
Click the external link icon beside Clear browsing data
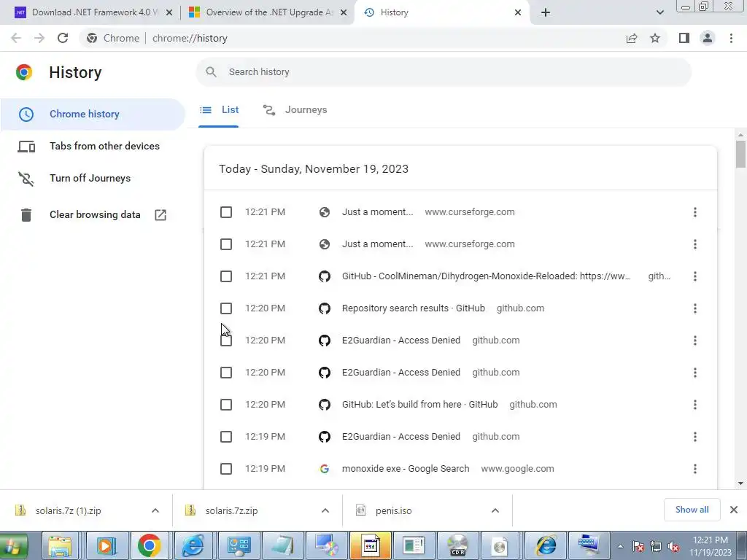[x=160, y=215]
